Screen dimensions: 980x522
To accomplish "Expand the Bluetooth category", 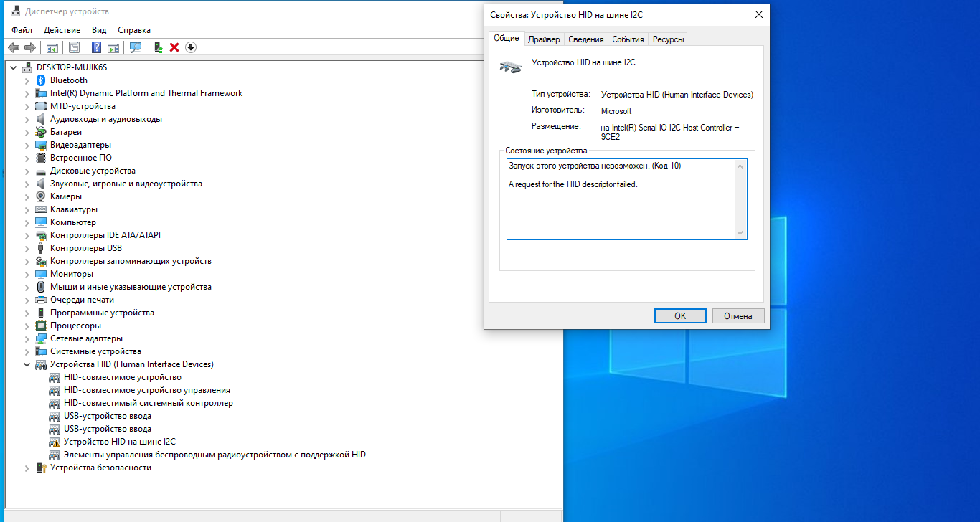I will tap(27, 80).
